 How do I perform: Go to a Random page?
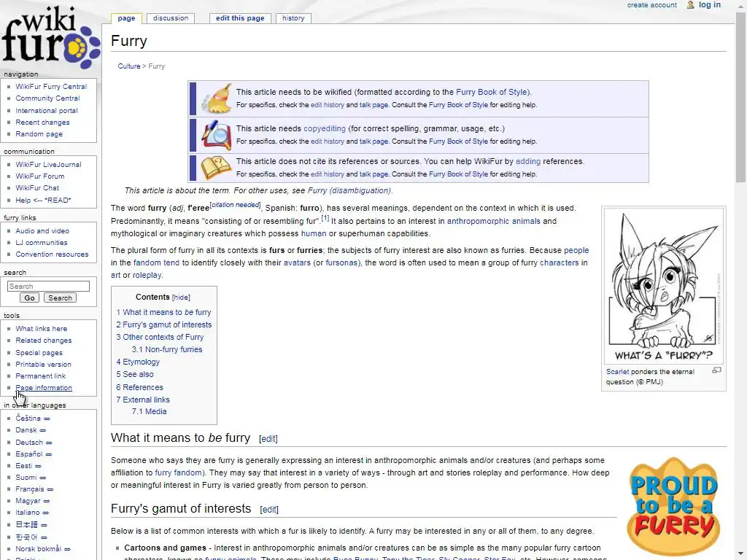click(39, 134)
